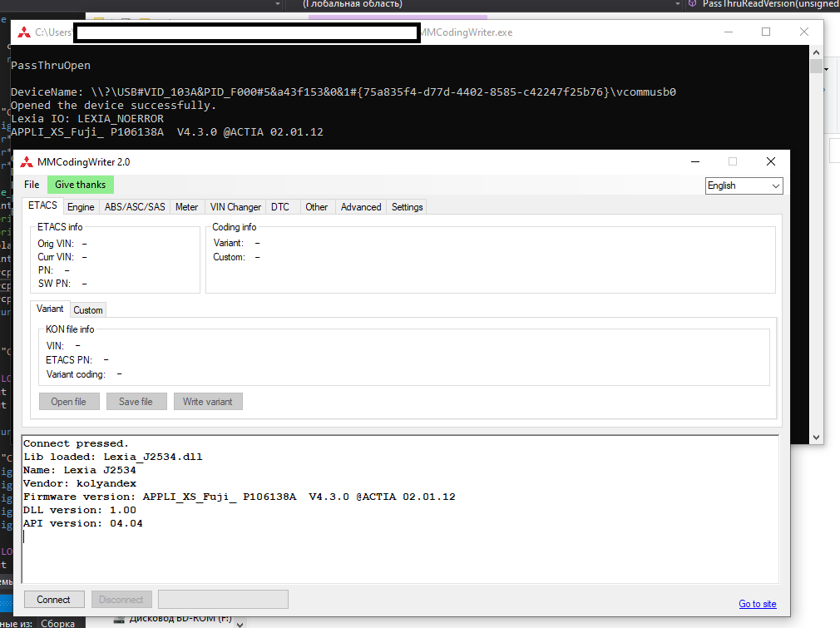Click inside the log output text area
840x628 pixels.
coord(400,509)
